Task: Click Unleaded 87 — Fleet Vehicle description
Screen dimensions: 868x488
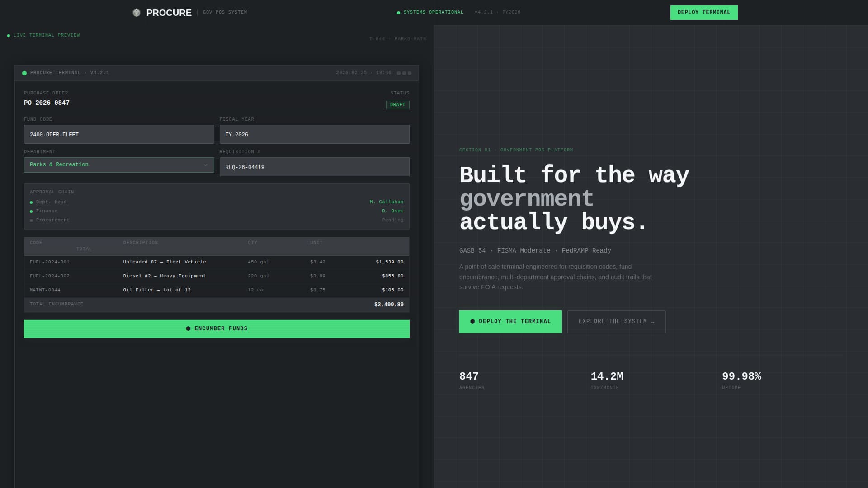Action: 165,262
